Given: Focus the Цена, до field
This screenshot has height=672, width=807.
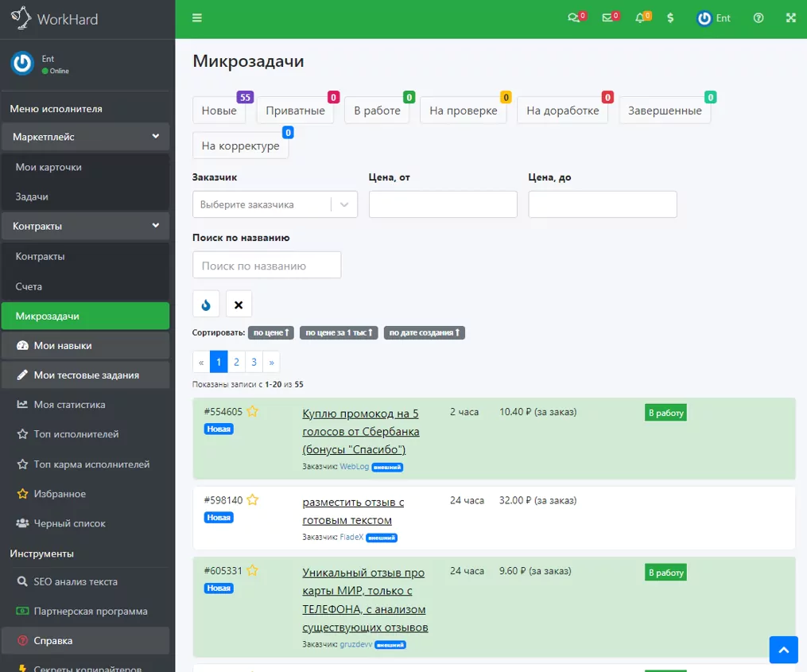Looking at the screenshot, I should tap(602, 204).
